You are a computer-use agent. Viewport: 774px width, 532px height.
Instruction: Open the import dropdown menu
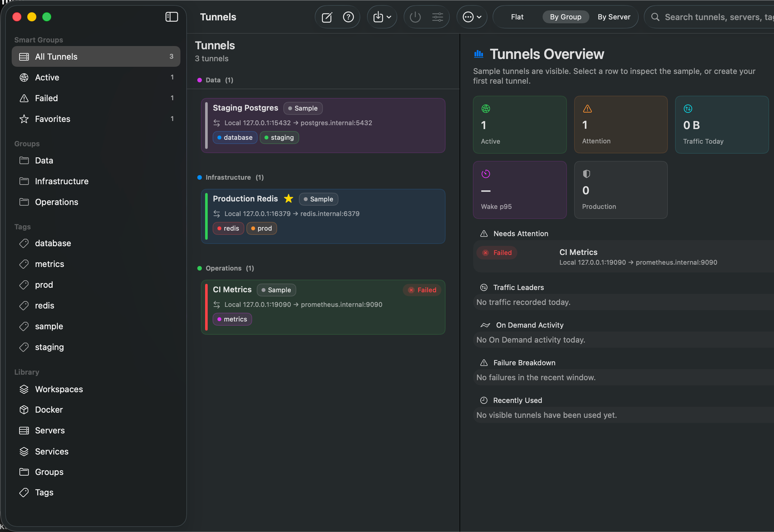click(x=382, y=17)
